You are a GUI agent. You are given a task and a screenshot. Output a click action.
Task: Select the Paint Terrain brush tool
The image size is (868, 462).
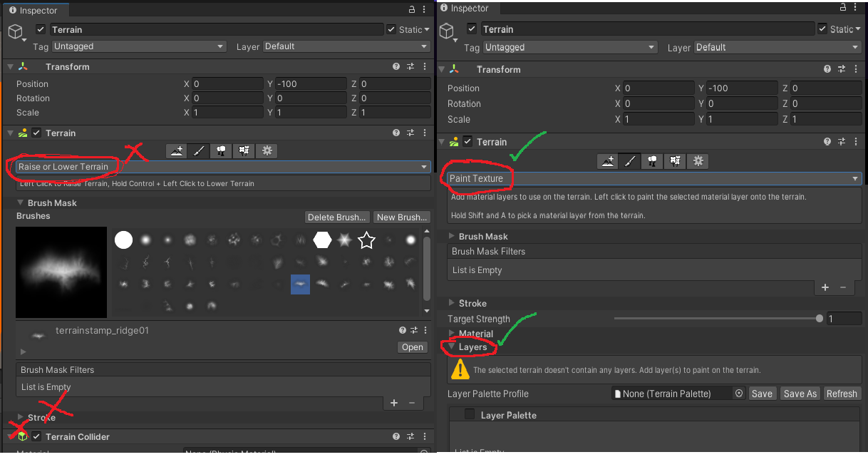tap(200, 150)
